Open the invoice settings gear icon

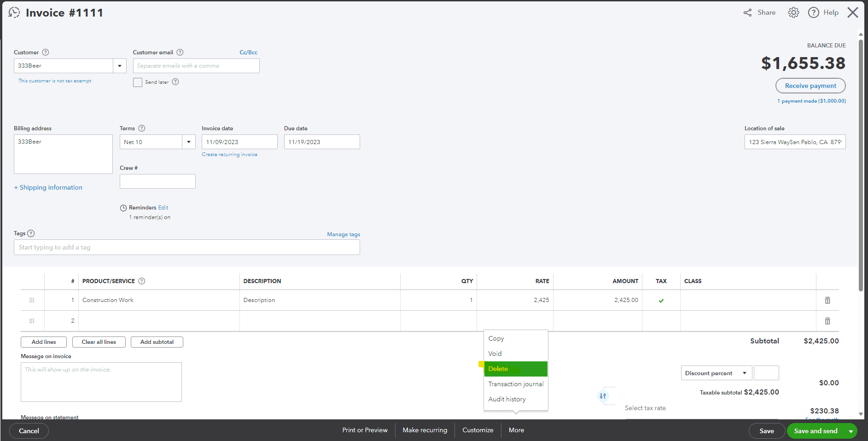pos(793,12)
